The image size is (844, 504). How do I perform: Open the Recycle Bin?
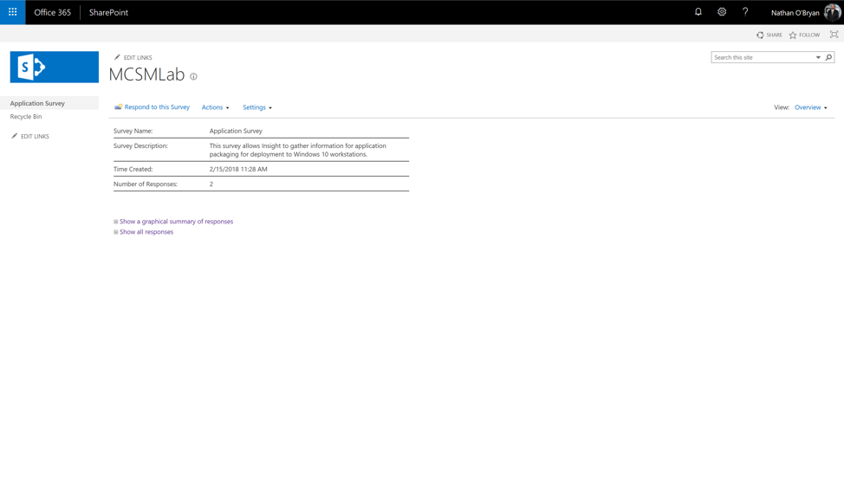tap(24, 115)
